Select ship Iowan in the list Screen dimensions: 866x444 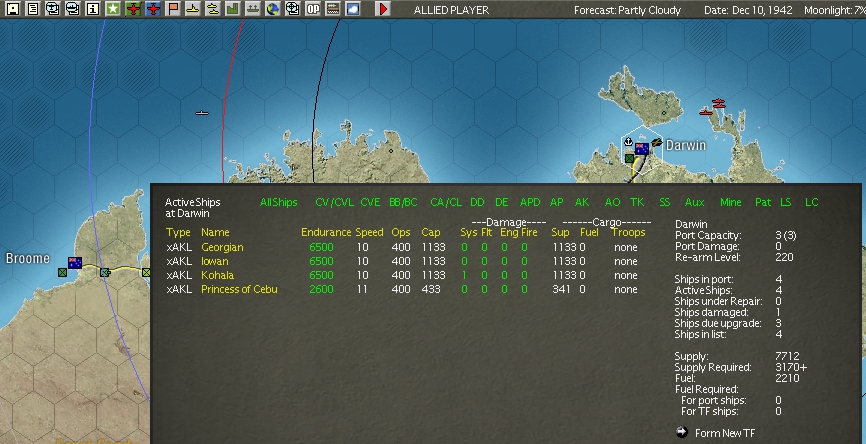pyautogui.click(x=214, y=261)
